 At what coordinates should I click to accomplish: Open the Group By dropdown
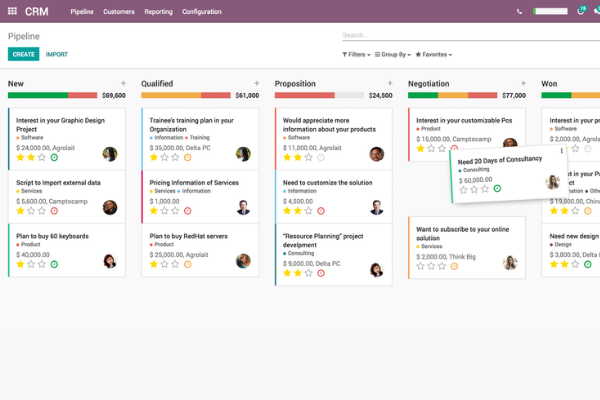[x=393, y=54]
